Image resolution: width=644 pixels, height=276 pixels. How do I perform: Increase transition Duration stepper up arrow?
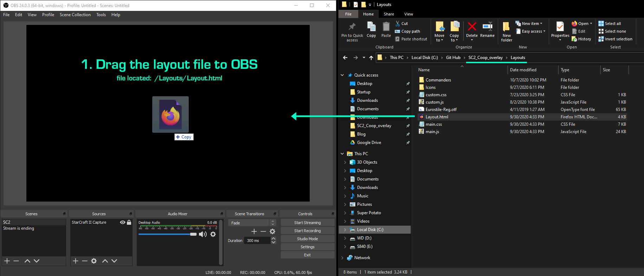click(273, 238)
